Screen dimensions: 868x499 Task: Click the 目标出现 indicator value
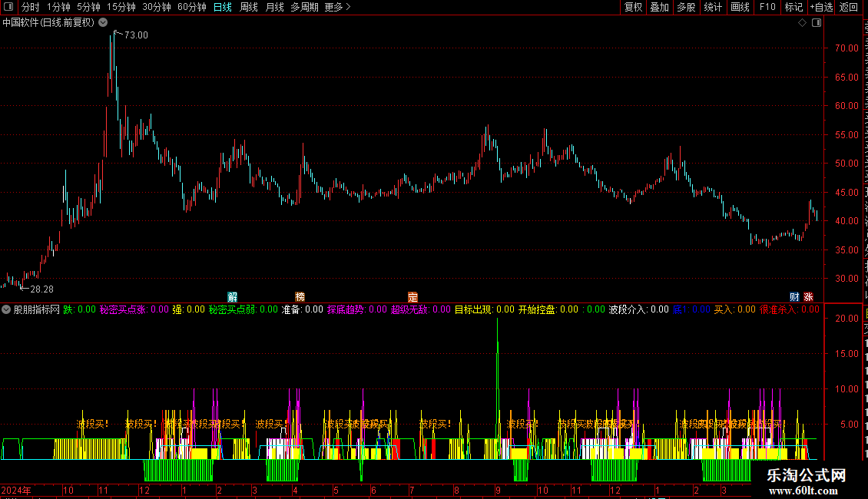tap(485, 310)
